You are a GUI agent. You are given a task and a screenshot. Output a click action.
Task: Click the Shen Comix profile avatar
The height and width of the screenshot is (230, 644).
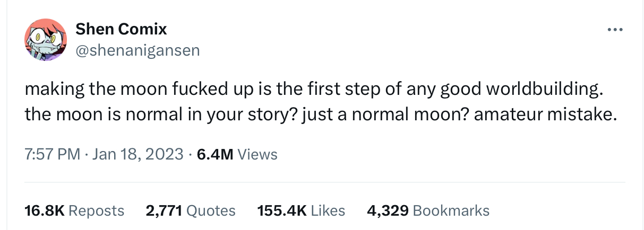coord(46,40)
